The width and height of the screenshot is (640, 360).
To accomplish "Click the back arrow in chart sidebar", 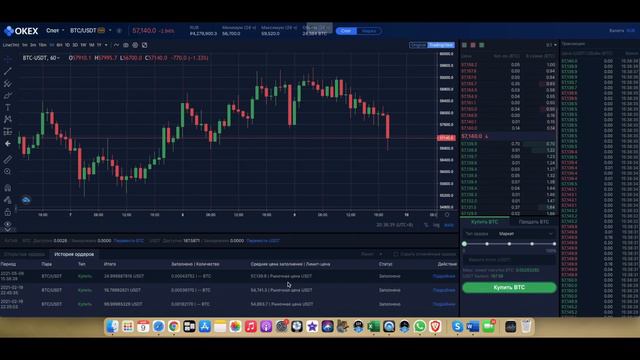I will click(x=7, y=144).
